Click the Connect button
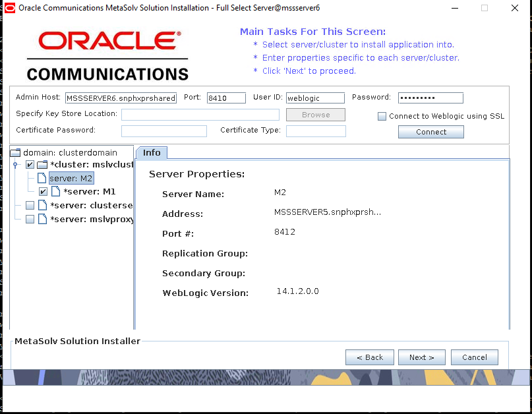532x414 pixels. pyautogui.click(x=431, y=132)
